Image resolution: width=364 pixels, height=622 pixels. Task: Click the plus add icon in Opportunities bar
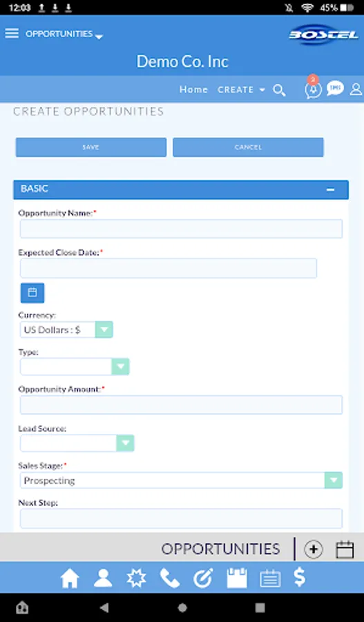[x=314, y=549]
